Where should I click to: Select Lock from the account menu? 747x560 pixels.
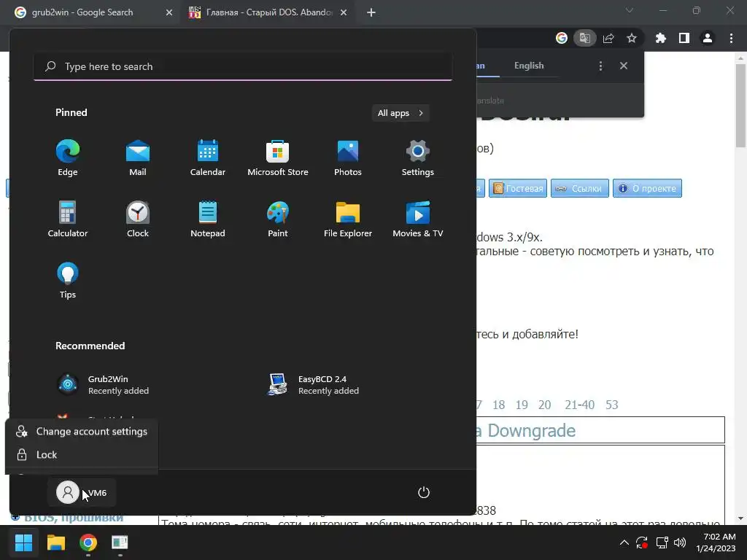pyautogui.click(x=82, y=455)
